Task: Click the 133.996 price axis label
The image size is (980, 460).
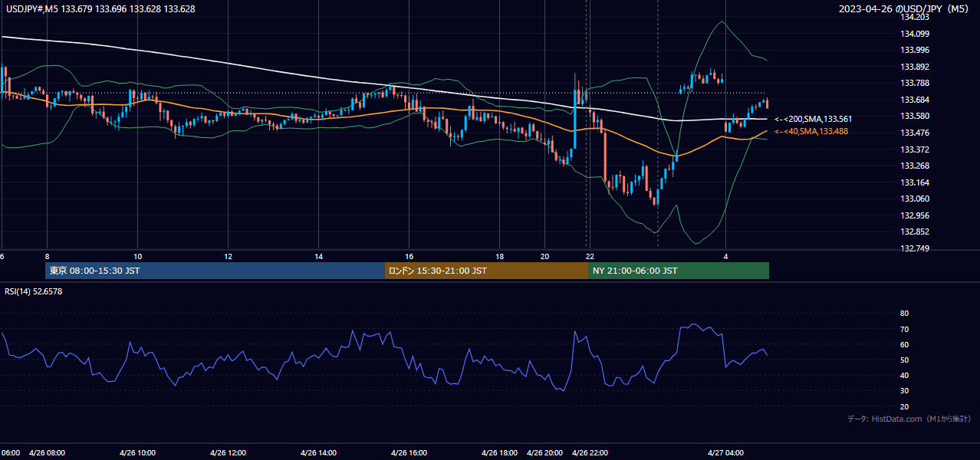Action: (915, 50)
